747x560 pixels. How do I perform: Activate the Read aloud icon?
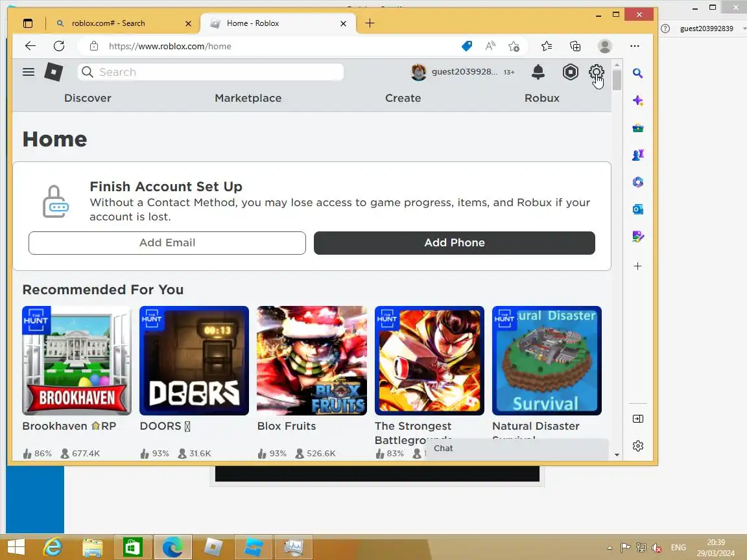point(490,46)
